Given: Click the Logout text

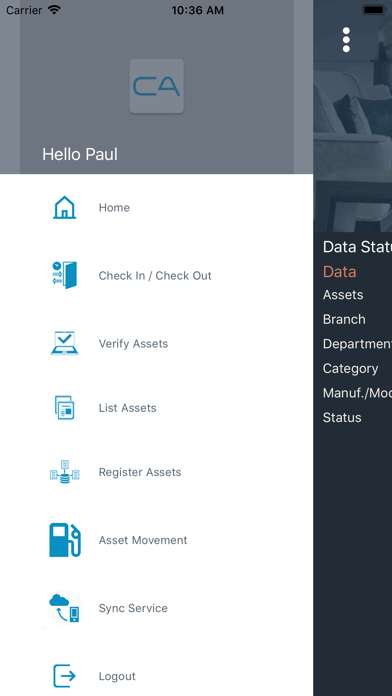Looking at the screenshot, I should coord(117,676).
